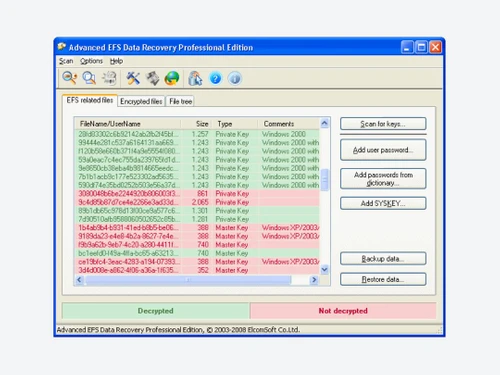Sort by FileName/UserName column header
Screen dimensions: 500x375
click(x=128, y=124)
